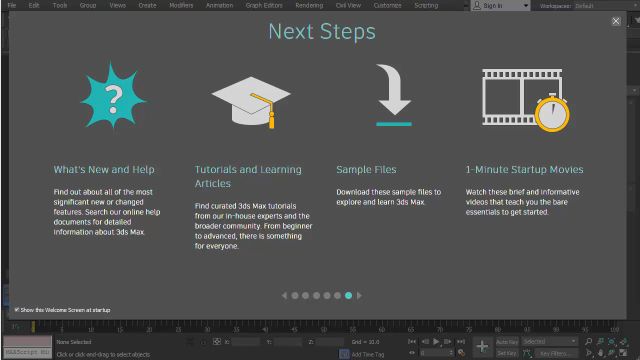Toggle Absolute/Offset transform type-in icon
This screenshot has width=640, height=360.
[x=217, y=342]
